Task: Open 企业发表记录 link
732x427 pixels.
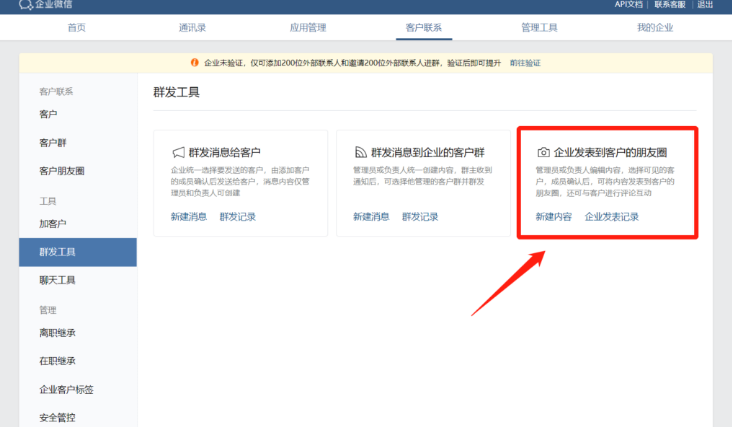Action: click(611, 216)
